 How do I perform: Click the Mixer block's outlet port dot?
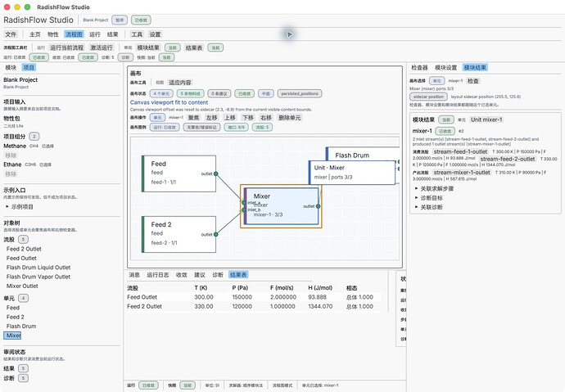pyautogui.click(x=318, y=206)
